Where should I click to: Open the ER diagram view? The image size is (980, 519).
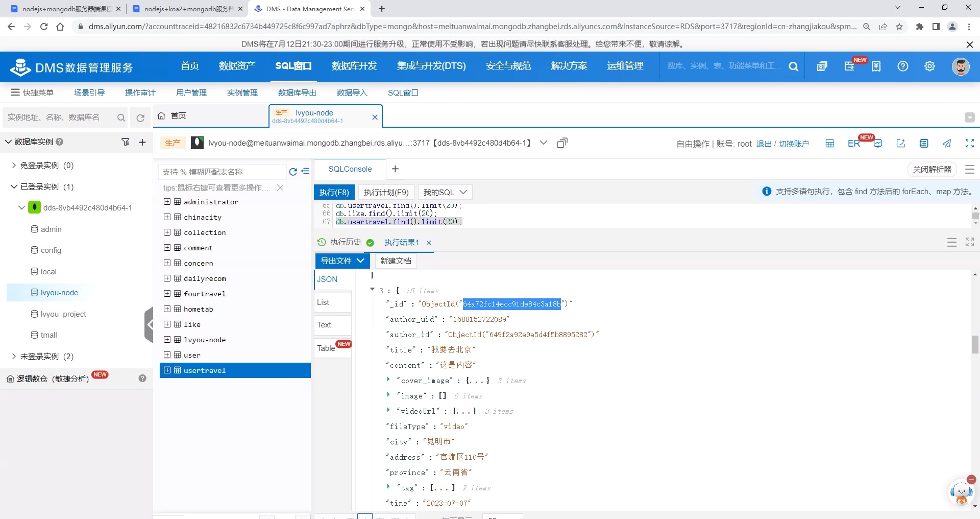tap(853, 143)
